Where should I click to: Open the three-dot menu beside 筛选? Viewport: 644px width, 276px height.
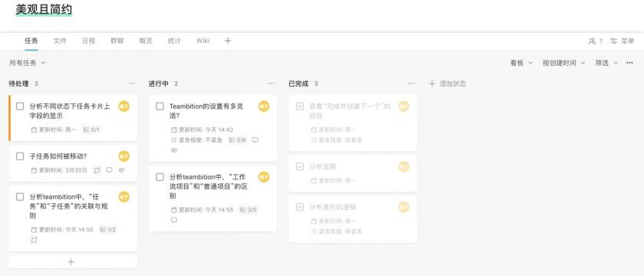(629, 63)
